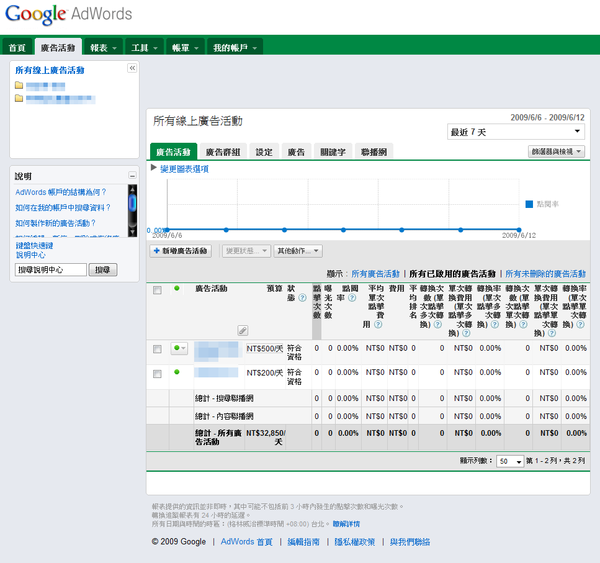This screenshot has width=600, height=563.
Task: Open help icon next to 狀態 column
Action: (302, 298)
